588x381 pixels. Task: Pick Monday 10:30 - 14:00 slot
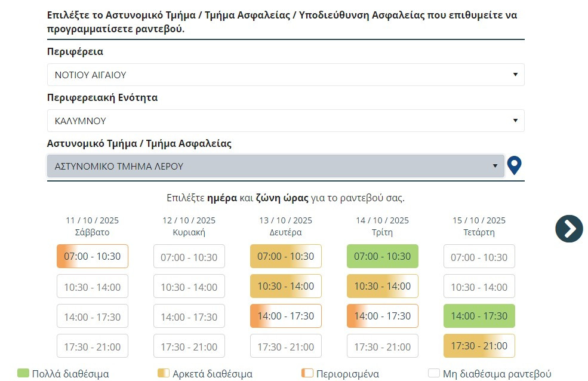coord(286,287)
